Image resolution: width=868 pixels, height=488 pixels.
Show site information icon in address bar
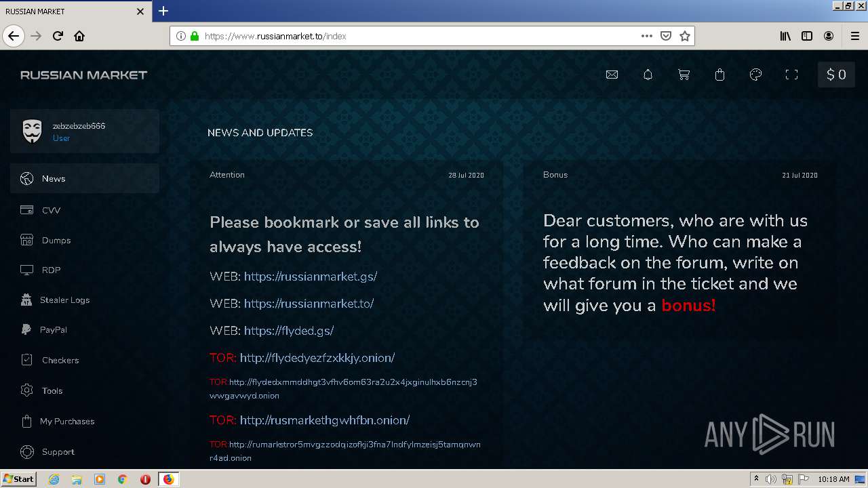181,36
